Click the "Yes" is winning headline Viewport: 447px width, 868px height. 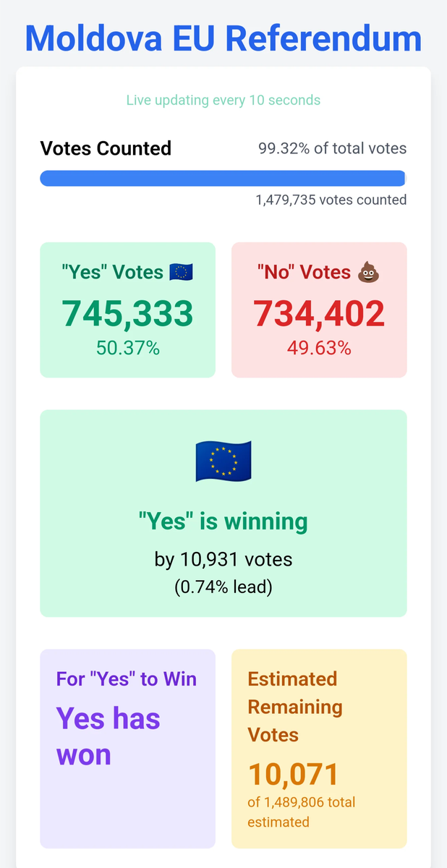223,521
